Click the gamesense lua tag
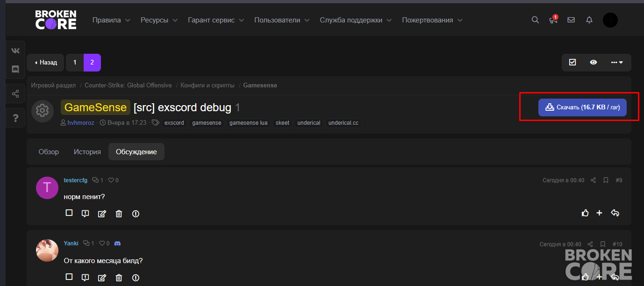 point(249,123)
